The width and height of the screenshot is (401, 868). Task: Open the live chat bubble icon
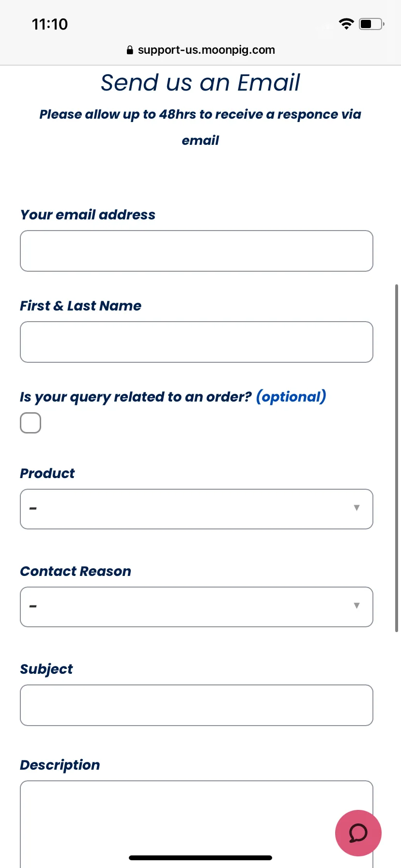[x=358, y=833]
